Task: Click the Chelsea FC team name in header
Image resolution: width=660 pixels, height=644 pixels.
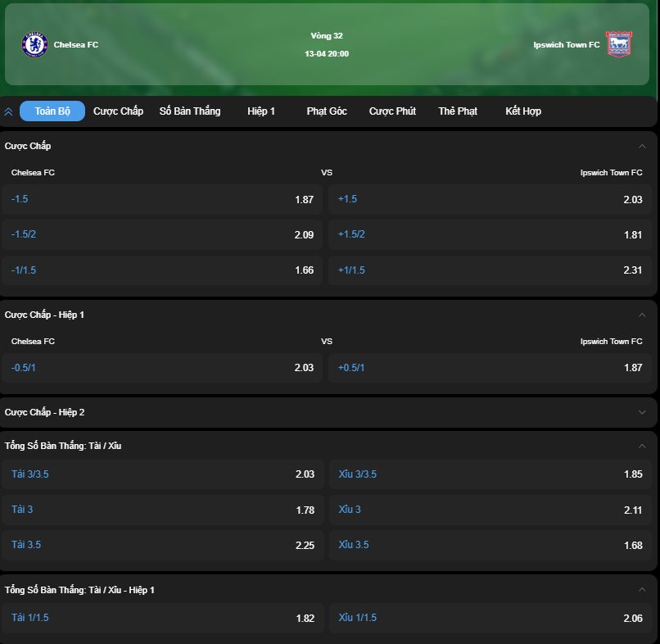Action: pos(76,44)
